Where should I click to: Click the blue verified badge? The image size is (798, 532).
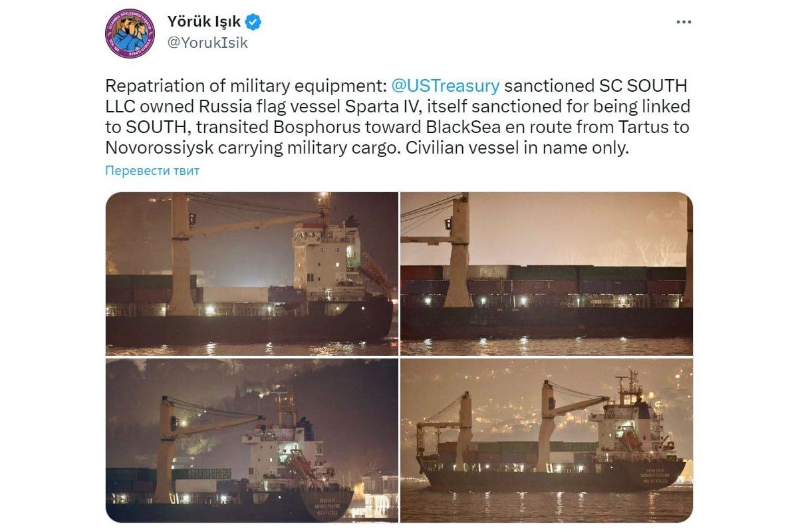(253, 22)
